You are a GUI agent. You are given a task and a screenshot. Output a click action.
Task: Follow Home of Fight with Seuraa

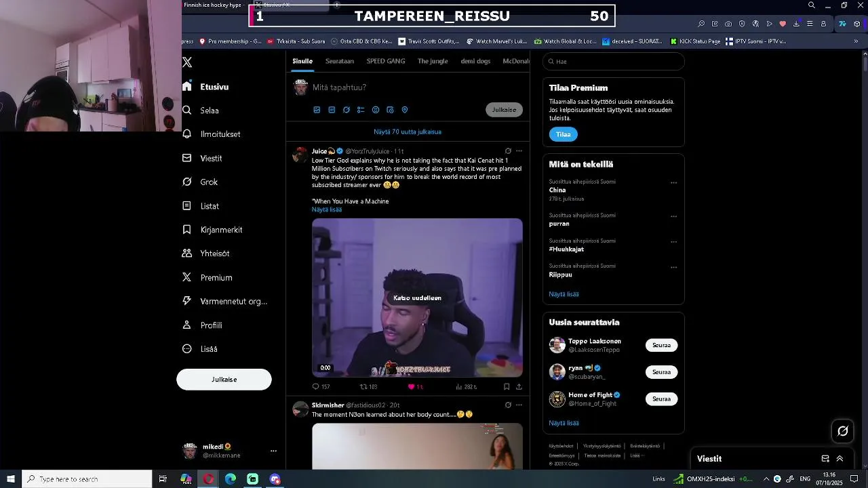pyautogui.click(x=661, y=399)
